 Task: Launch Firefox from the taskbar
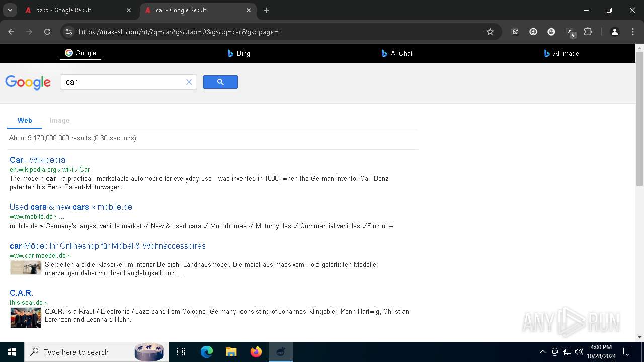pos(256,352)
